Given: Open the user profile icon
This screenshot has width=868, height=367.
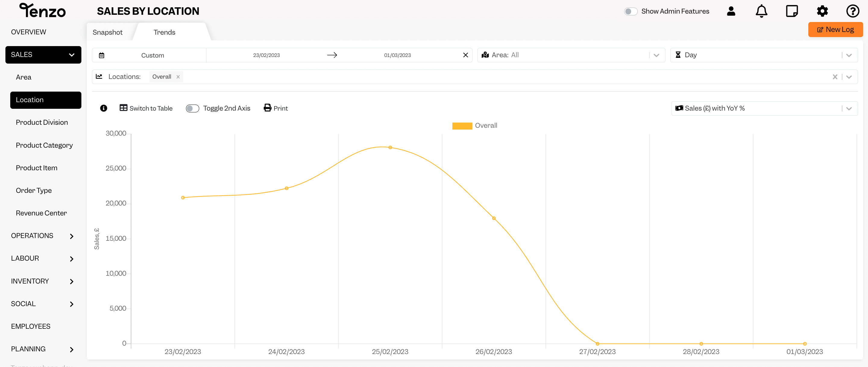Looking at the screenshot, I should coord(731,11).
